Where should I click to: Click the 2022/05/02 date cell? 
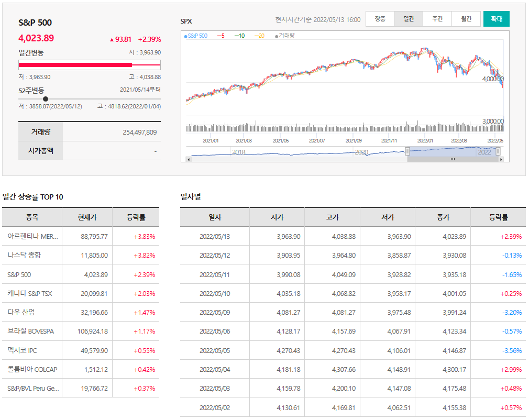[x=215, y=407]
